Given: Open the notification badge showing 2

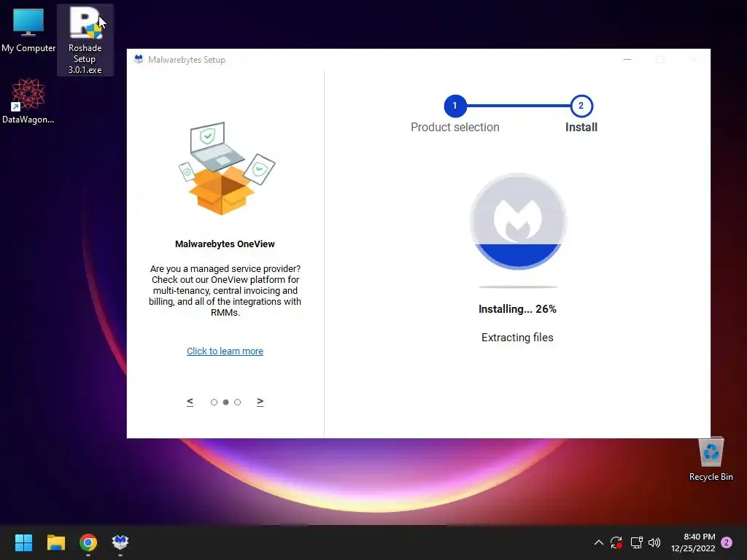Looking at the screenshot, I should 727,542.
